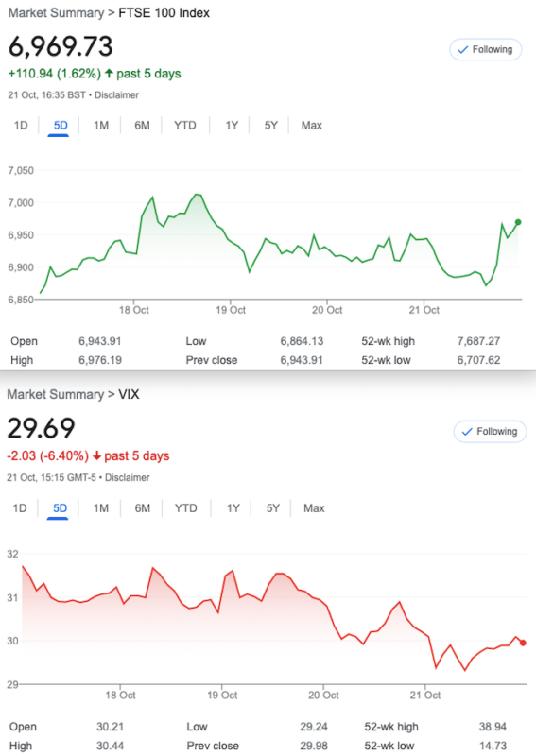The image size is (536, 756).
Task: Select YTD tab in VIX chart
Action: click(x=185, y=508)
